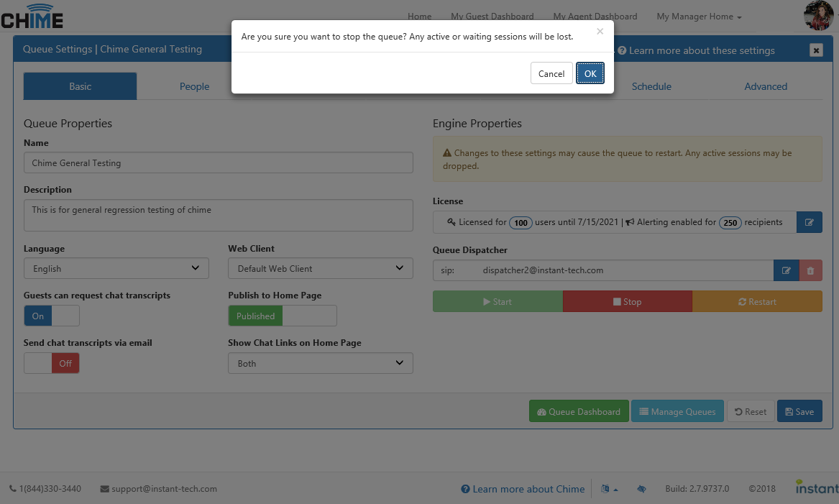
Task: Toggle the Publish to Home Page switch
Action: pos(283,316)
